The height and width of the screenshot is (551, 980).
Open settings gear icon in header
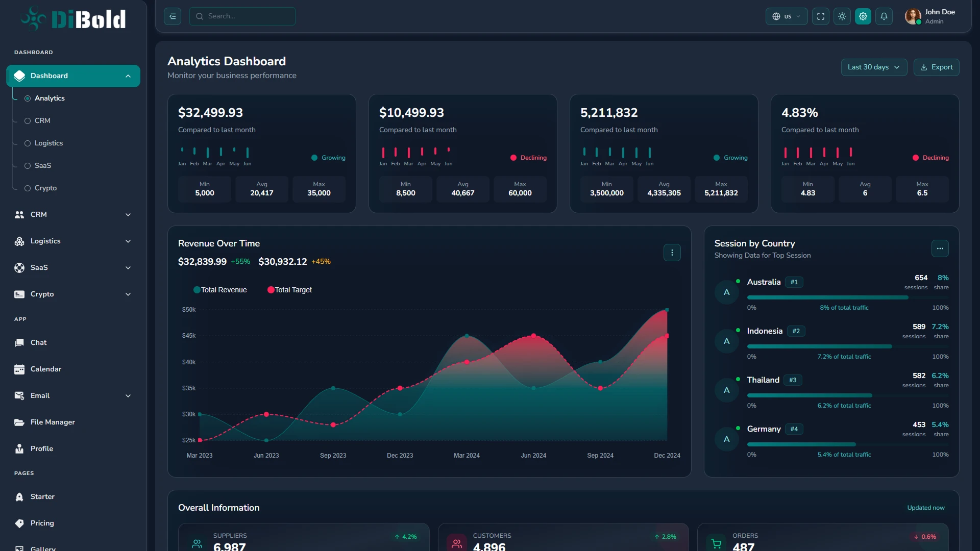(863, 16)
